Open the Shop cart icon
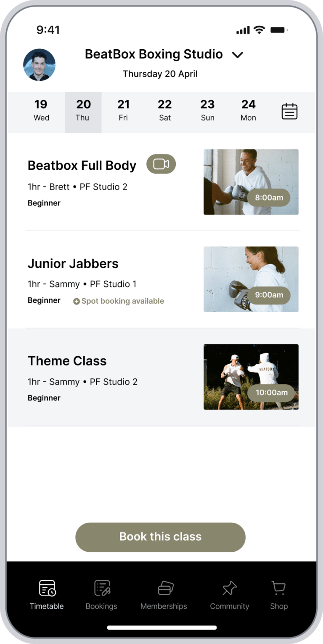 (279, 588)
